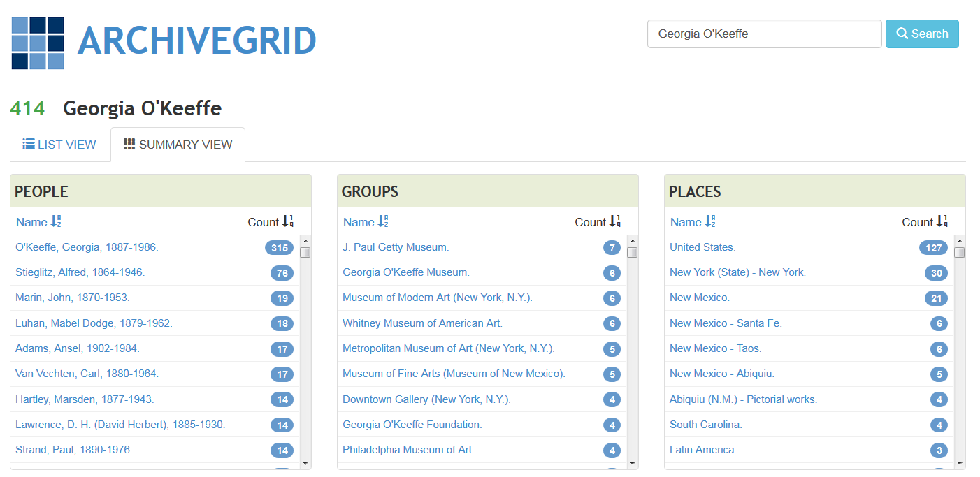Click the 76 count badge for Stieglitz
Image resolution: width=980 pixels, height=477 pixels.
[x=282, y=273]
